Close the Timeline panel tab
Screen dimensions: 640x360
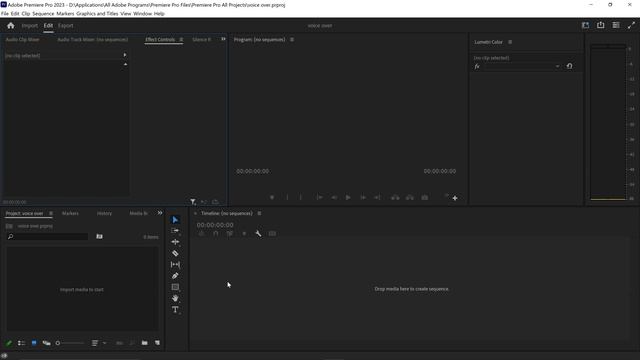[195, 213]
